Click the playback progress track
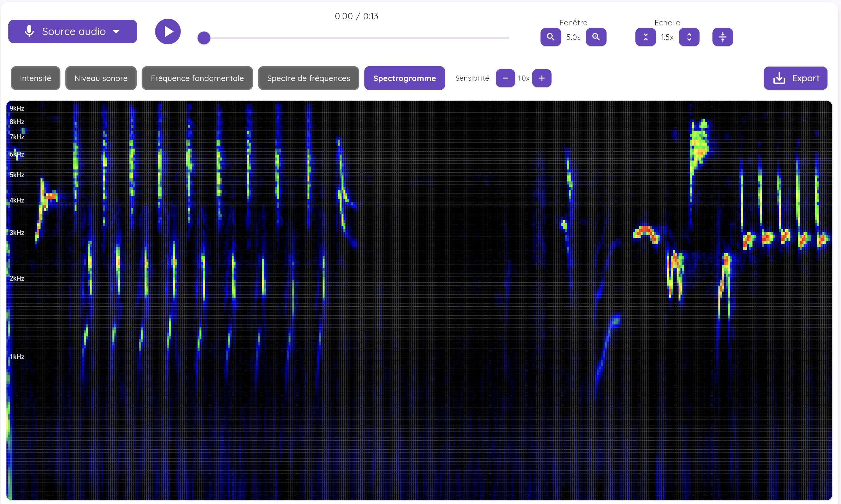 (x=356, y=38)
